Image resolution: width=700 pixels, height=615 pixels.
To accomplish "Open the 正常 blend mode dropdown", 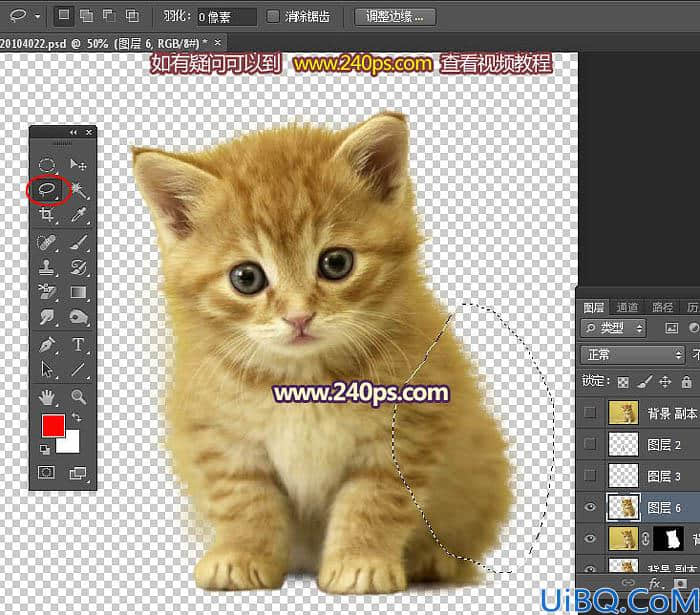I will [x=632, y=355].
